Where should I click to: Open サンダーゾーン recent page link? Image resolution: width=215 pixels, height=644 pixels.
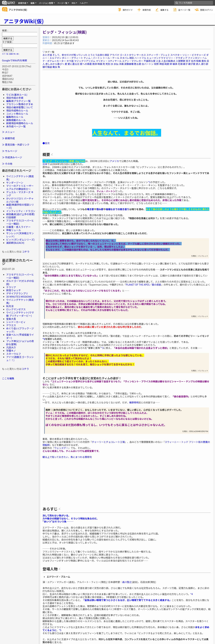point(15,183)
